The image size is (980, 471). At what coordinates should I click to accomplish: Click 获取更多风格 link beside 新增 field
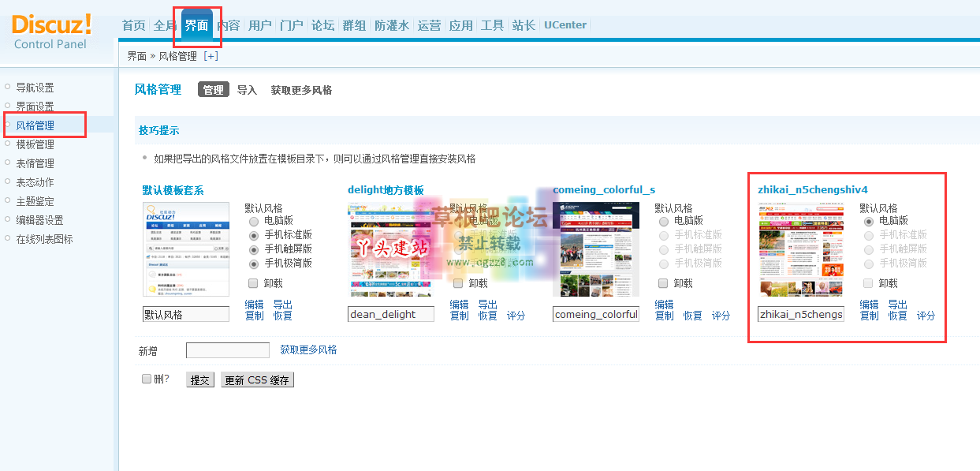pyautogui.click(x=308, y=350)
